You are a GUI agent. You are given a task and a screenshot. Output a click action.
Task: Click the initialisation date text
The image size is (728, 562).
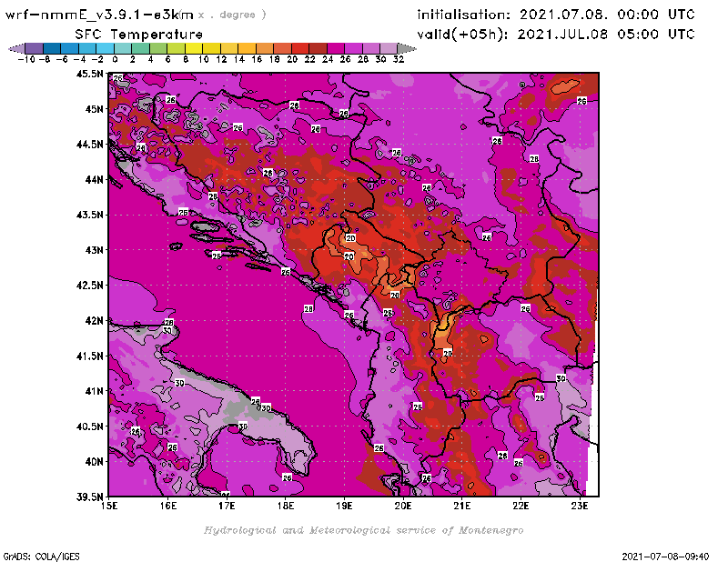[555, 15]
